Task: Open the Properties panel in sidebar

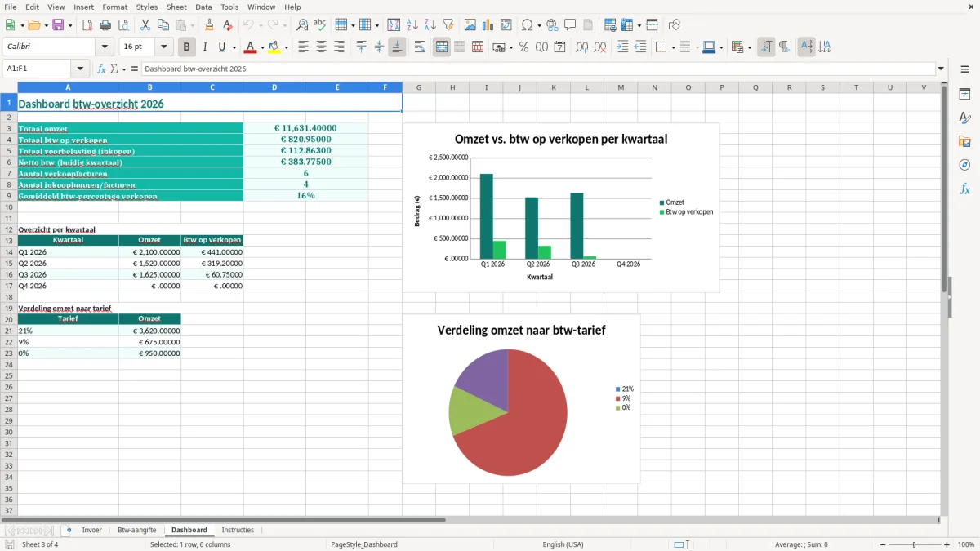Action: 964,94
